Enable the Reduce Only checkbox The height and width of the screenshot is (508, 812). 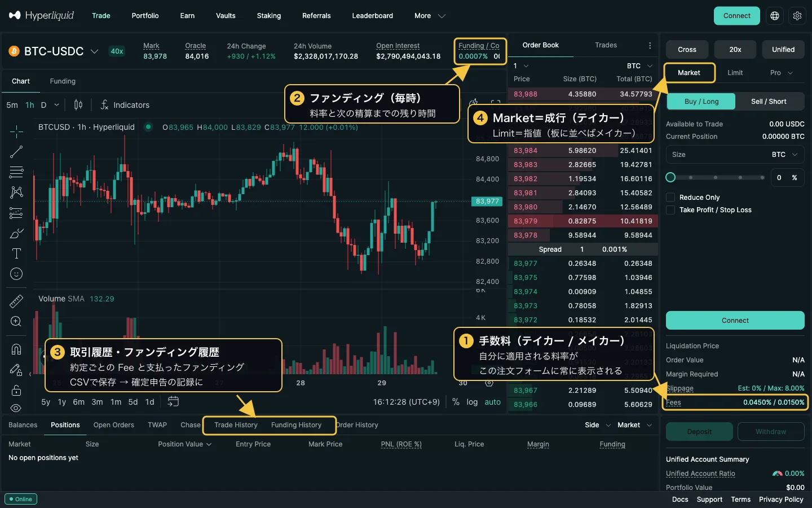point(670,198)
